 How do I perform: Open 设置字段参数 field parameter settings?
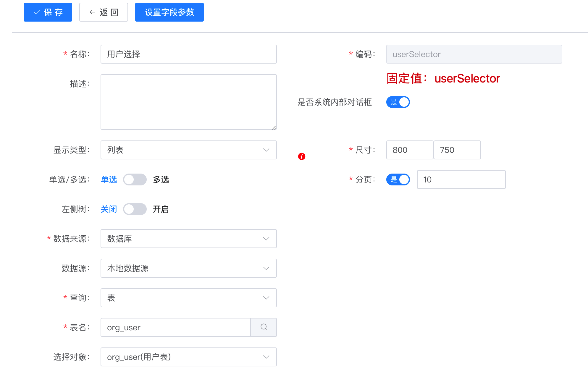pyautogui.click(x=169, y=12)
